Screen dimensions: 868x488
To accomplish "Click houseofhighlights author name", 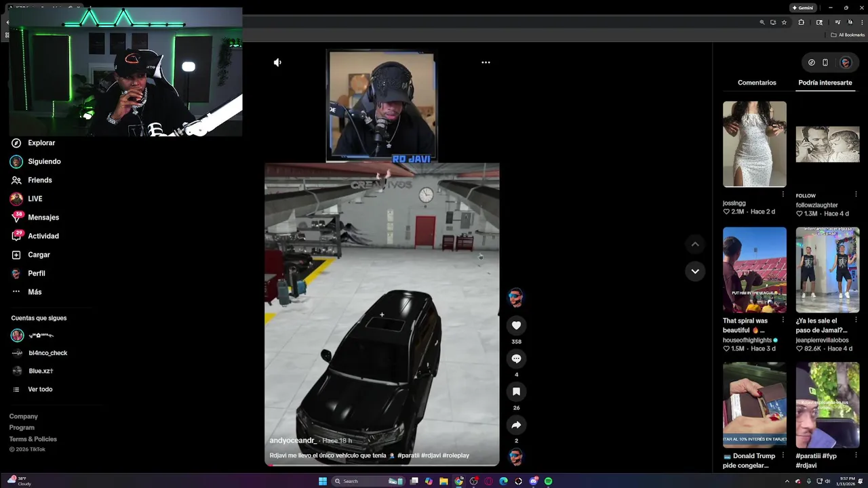I will click(747, 340).
